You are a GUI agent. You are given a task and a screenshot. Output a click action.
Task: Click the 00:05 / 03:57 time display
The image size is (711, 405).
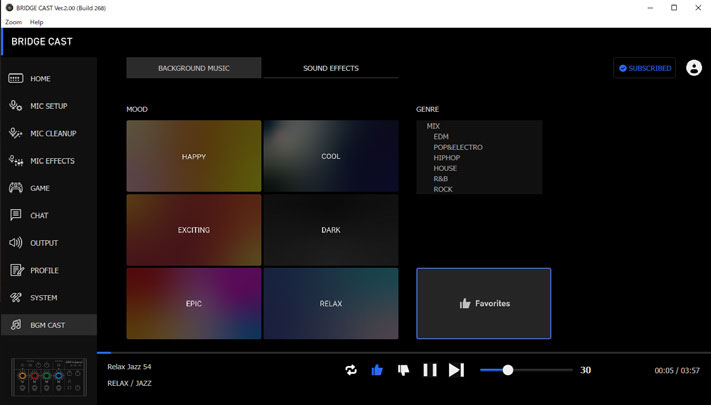point(677,370)
